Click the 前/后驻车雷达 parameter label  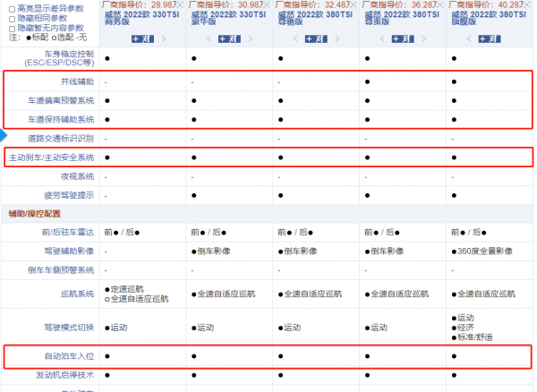coord(68,233)
